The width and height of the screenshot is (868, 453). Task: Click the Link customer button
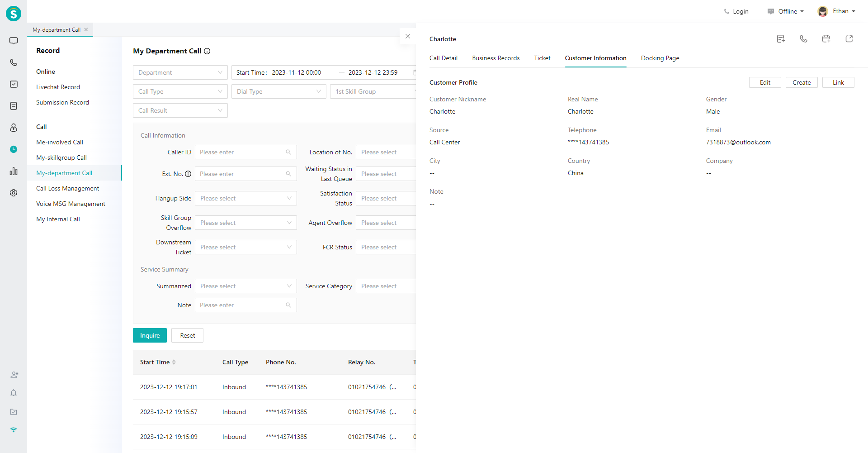point(838,82)
